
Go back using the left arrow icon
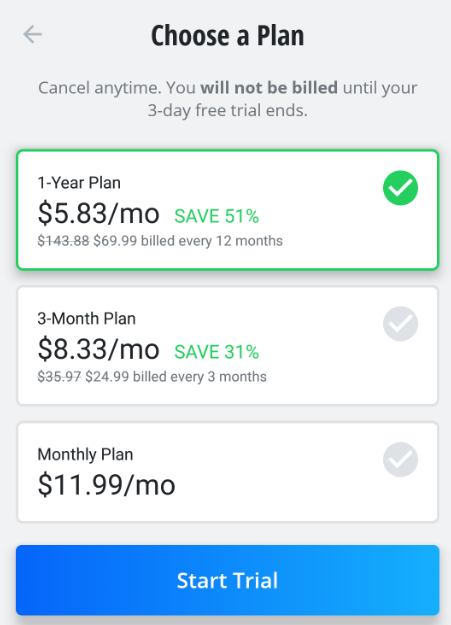33,34
